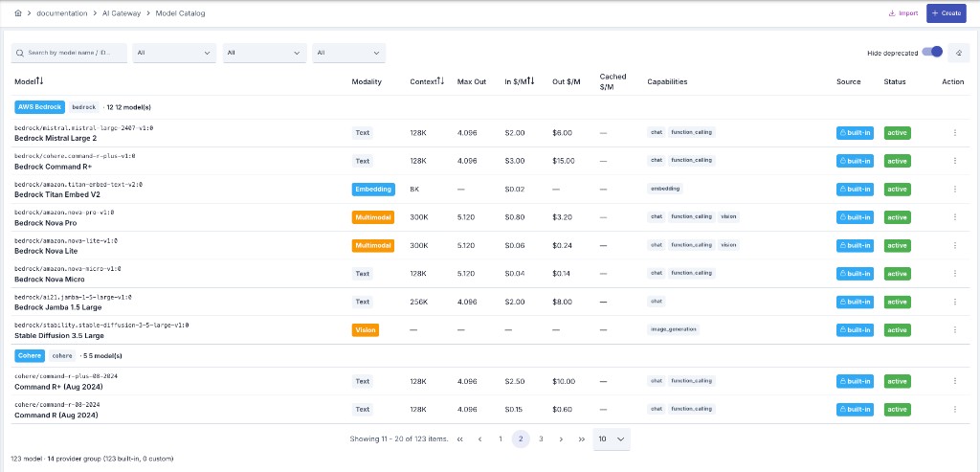The image size is (980, 472).
Task: Click the Import button
Action: [903, 13]
